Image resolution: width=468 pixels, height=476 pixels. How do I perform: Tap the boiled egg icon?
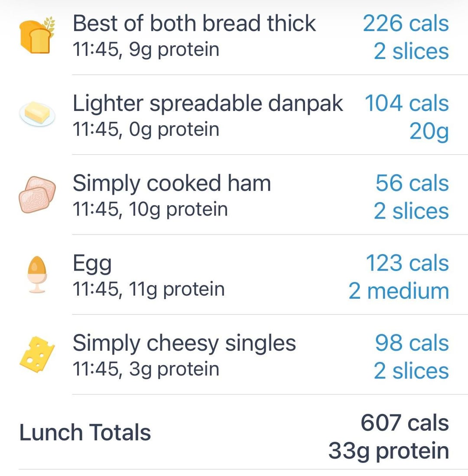[x=37, y=275]
